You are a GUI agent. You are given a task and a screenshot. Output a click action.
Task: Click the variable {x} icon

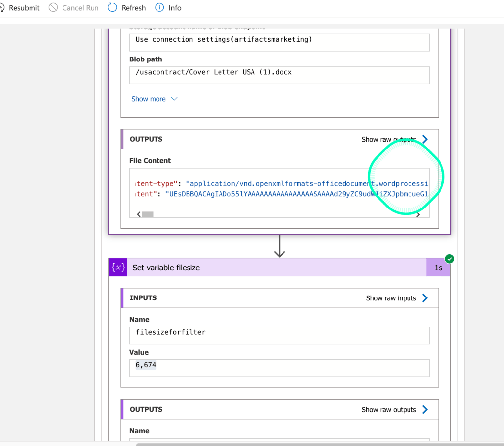118,267
